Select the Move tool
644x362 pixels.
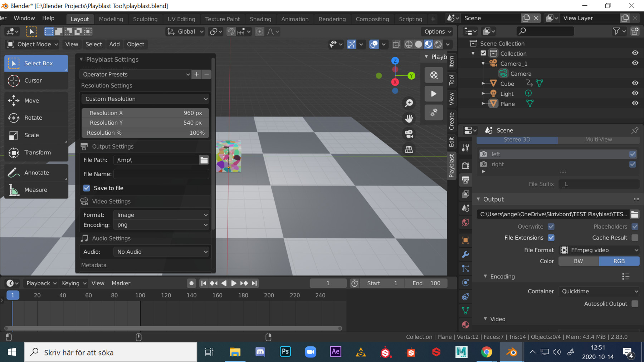[x=36, y=101]
